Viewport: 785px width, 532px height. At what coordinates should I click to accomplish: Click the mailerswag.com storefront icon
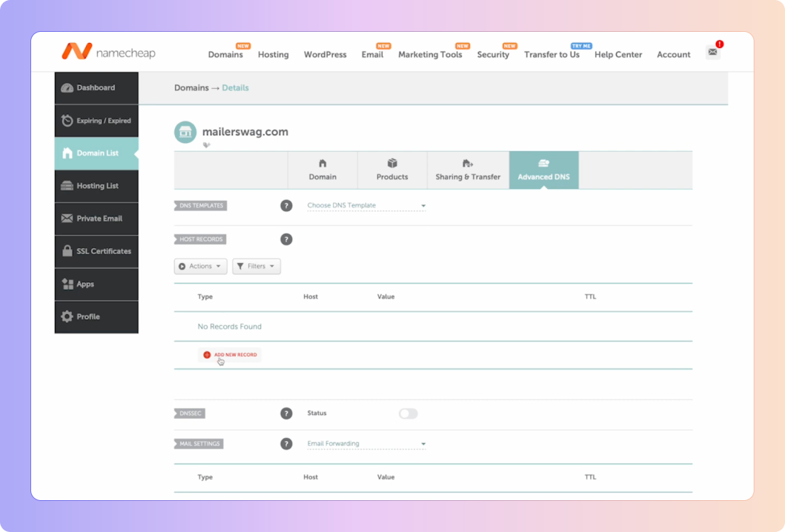pyautogui.click(x=185, y=132)
